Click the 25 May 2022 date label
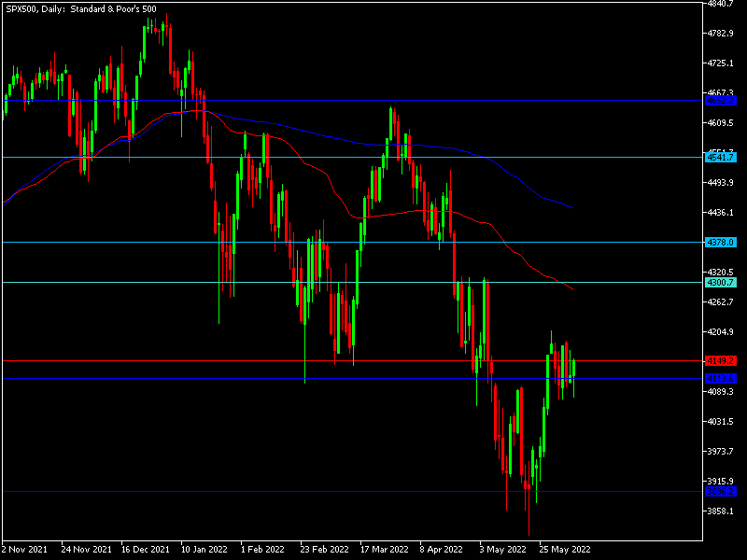The width and height of the screenshot is (747, 560). 565,549
